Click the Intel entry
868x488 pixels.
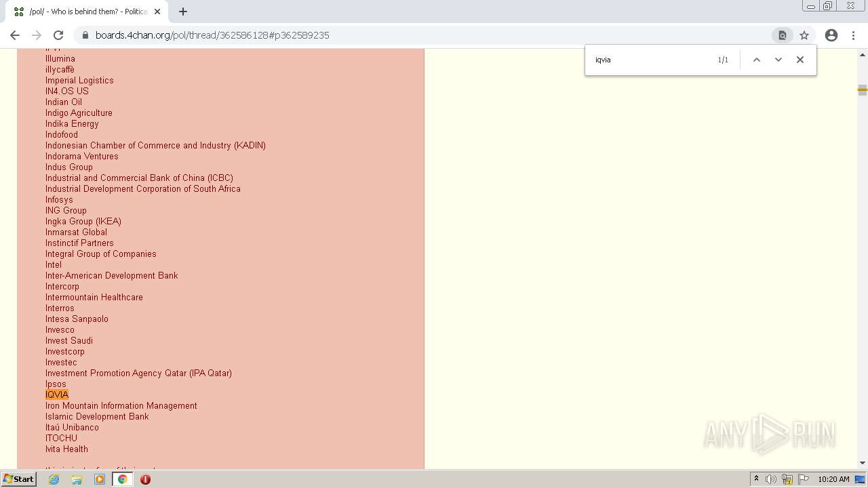click(54, 264)
